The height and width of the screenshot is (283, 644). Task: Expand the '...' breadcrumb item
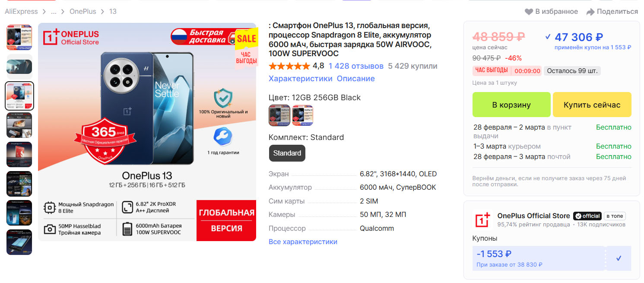(x=54, y=12)
